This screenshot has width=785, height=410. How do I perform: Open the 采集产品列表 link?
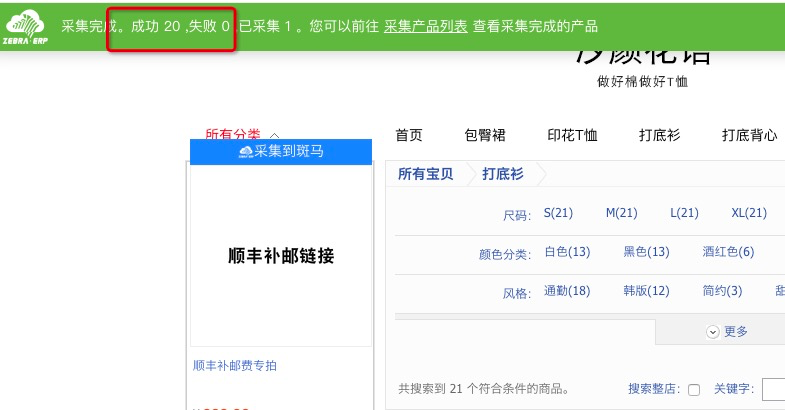425,27
